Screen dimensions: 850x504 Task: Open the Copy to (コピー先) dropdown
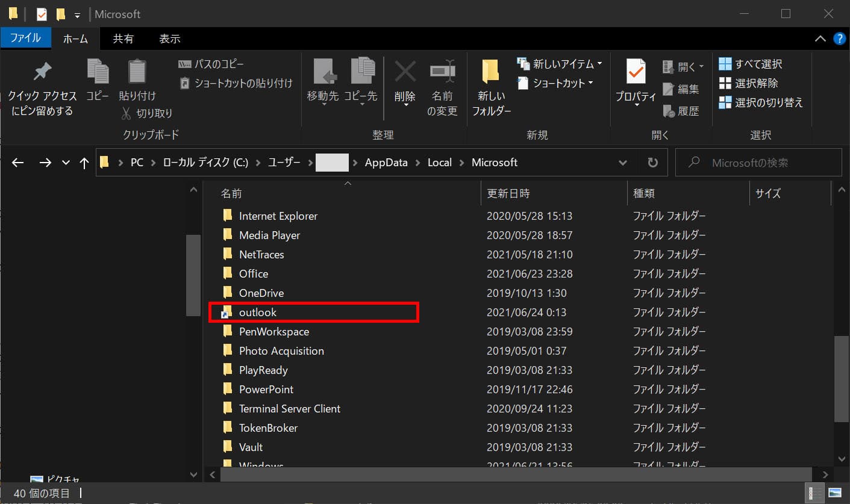click(362, 104)
